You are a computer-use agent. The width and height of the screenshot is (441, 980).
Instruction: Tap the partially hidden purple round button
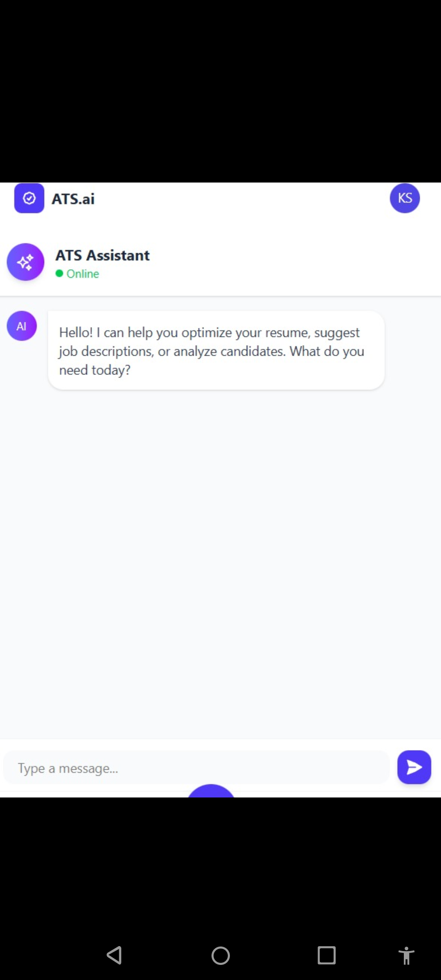(x=211, y=791)
